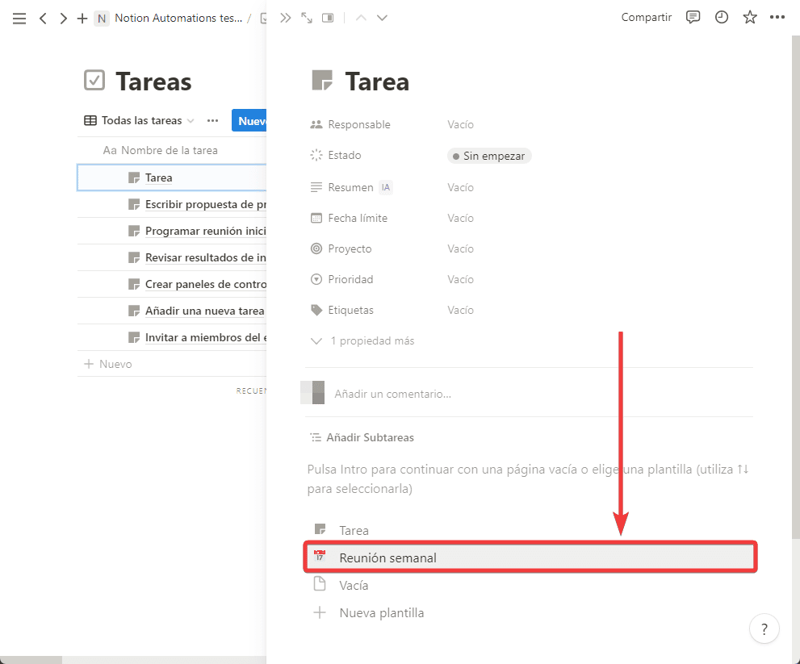Click the Compartir menu item
800x664 pixels.
646,17
